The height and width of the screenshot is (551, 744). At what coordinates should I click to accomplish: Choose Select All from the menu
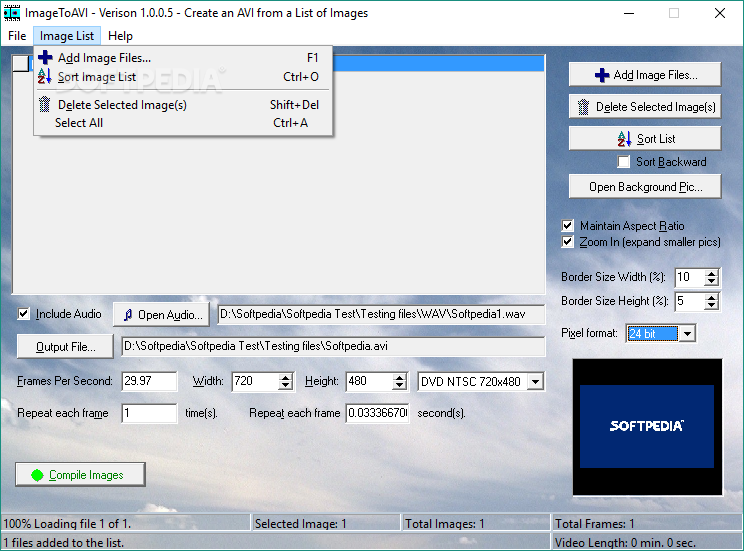pos(183,123)
